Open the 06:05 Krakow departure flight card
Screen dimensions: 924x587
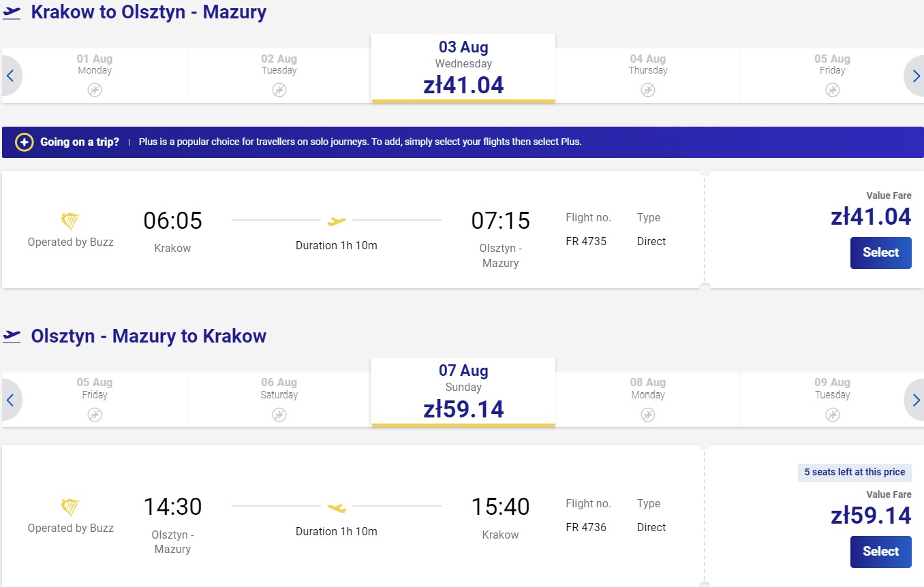click(353, 229)
